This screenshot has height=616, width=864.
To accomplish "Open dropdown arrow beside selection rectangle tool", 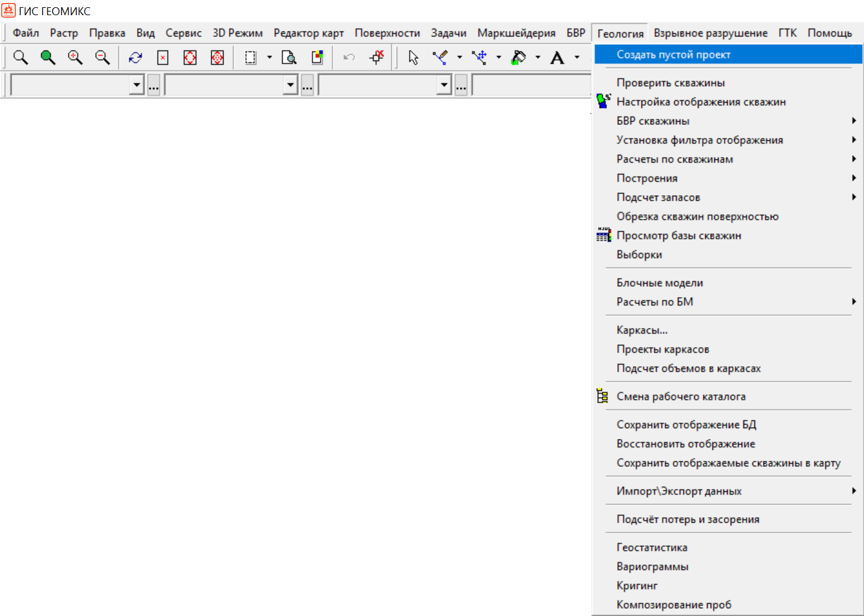I will point(269,58).
